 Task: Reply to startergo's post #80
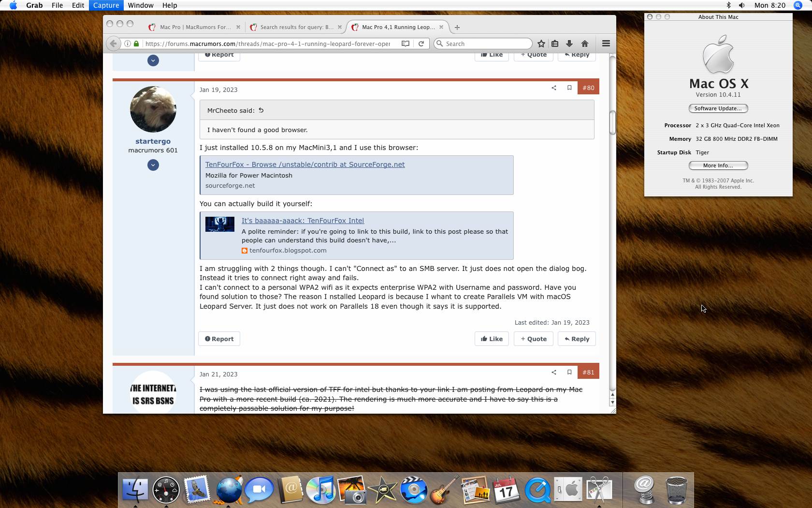click(577, 339)
